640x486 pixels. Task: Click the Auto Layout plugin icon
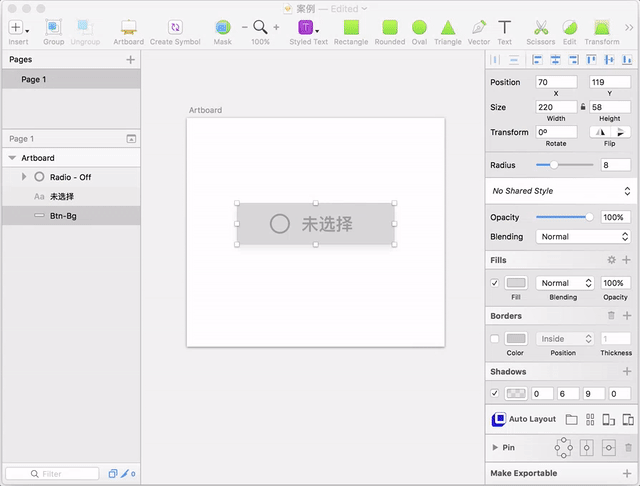(499, 419)
